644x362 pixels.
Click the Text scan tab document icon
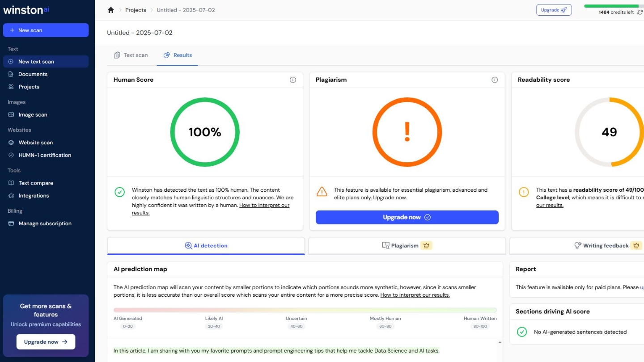click(117, 55)
